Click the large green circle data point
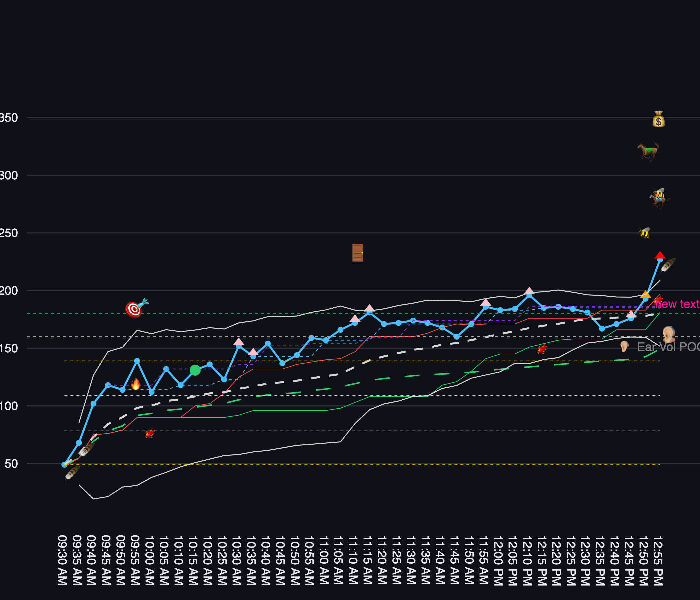 pyautogui.click(x=195, y=370)
